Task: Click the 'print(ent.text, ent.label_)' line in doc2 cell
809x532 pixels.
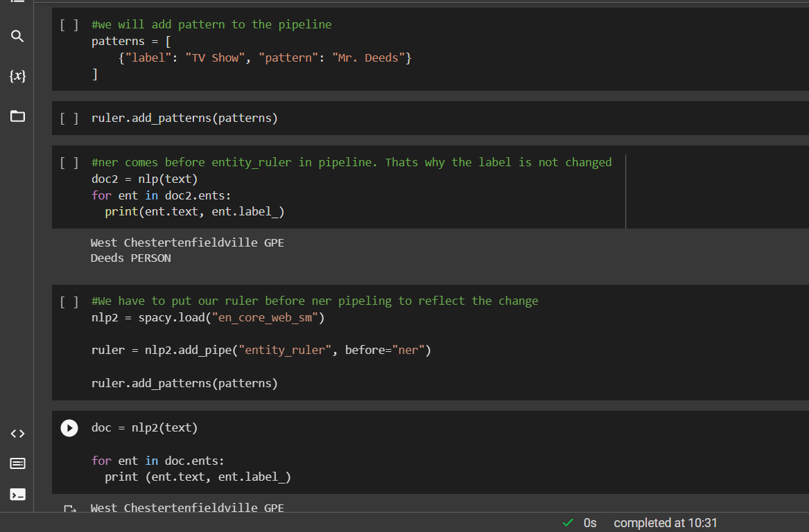Action: [195, 211]
